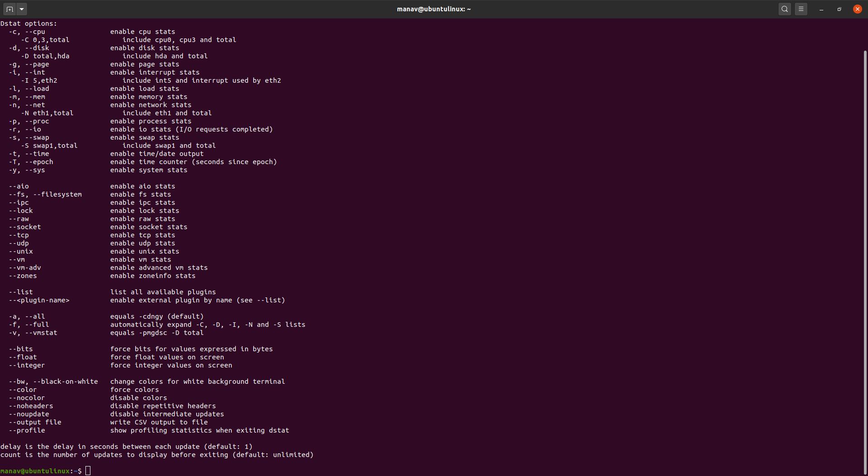
Task: Click the '-a, --all' option
Action: tap(27, 316)
